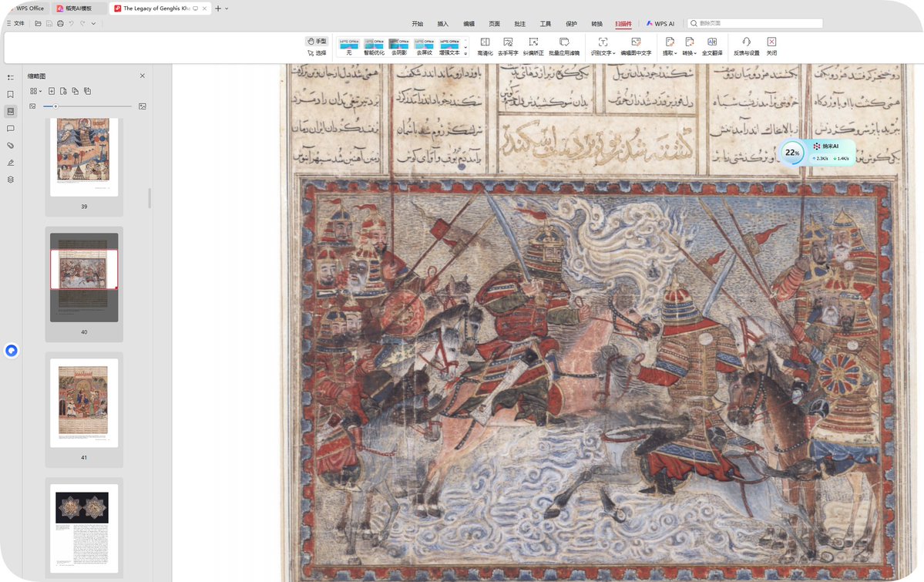This screenshot has width=924, height=582.
Task: Click the open folder icon
Action: point(39,24)
